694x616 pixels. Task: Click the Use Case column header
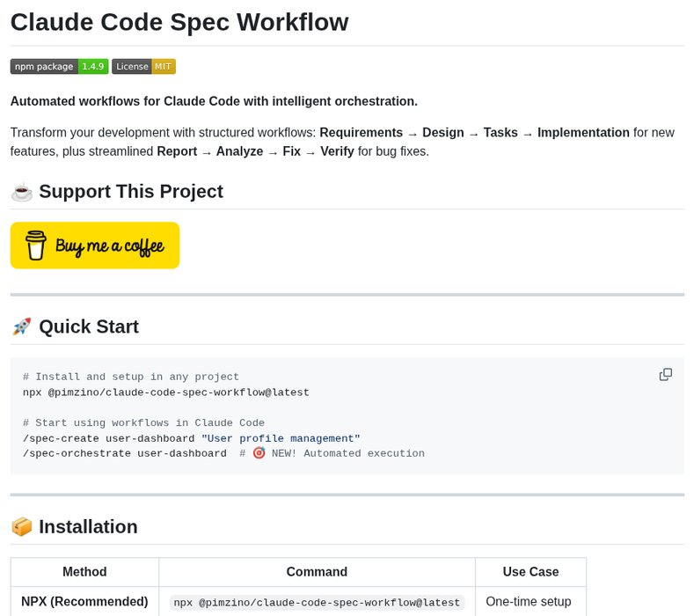(530, 572)
